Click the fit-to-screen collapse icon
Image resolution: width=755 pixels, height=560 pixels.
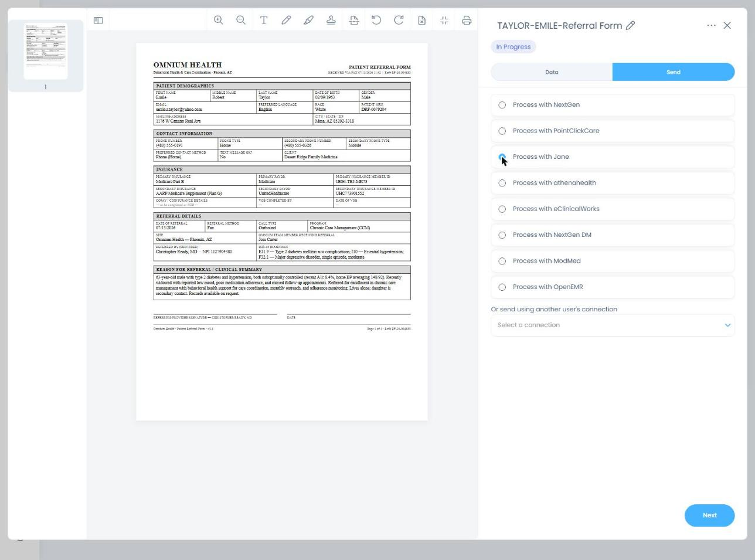click(x=444, y=20)
